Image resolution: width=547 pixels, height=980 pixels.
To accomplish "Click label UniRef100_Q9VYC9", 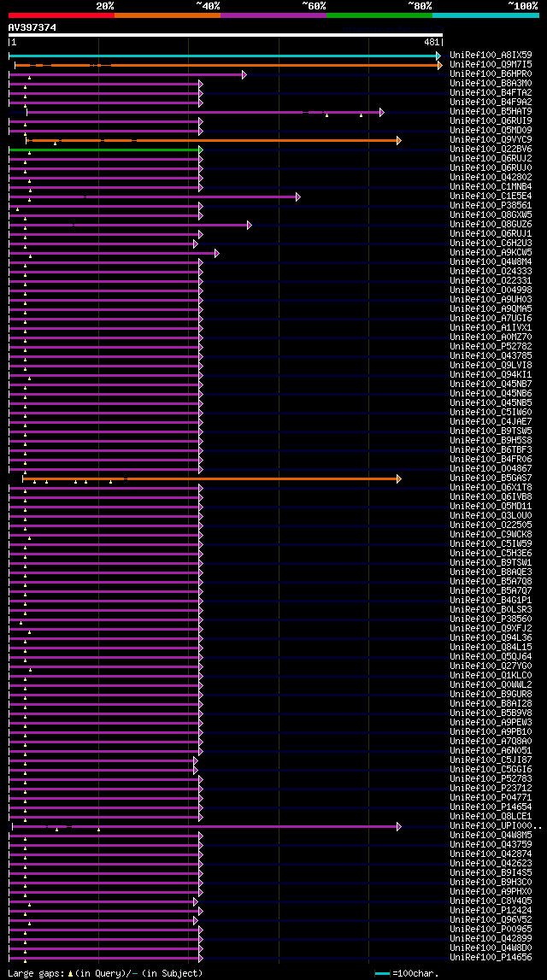I will coord(491,139).
